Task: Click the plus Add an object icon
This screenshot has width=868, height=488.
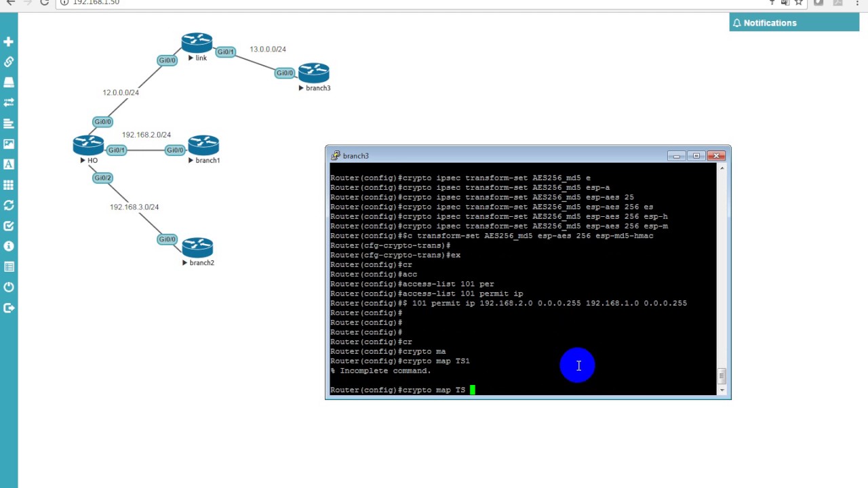Action: tap(9, 41)
